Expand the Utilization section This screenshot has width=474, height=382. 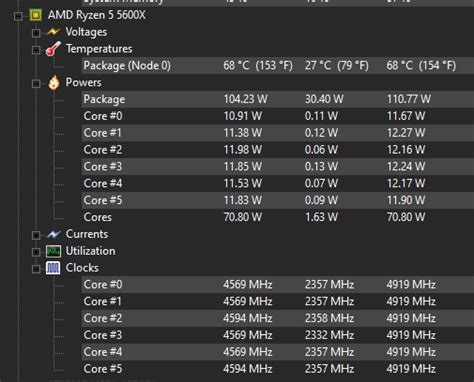[x=36, y=252]
